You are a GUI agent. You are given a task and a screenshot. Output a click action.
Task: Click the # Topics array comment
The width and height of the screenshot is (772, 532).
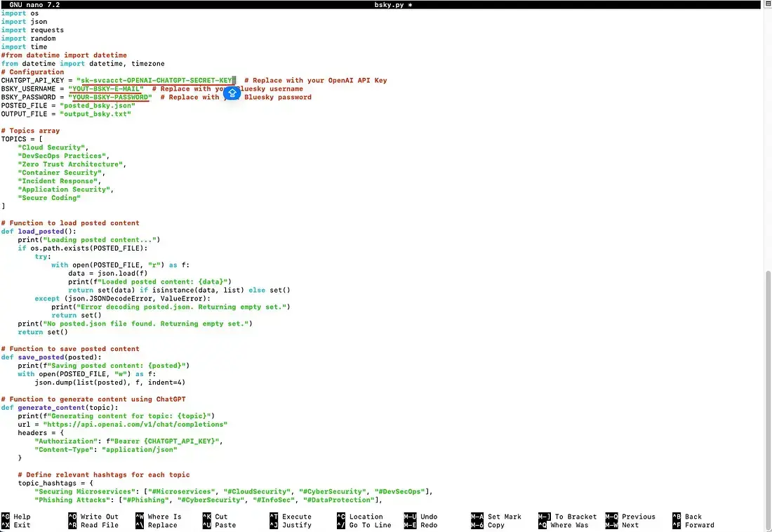click(30, 131)
